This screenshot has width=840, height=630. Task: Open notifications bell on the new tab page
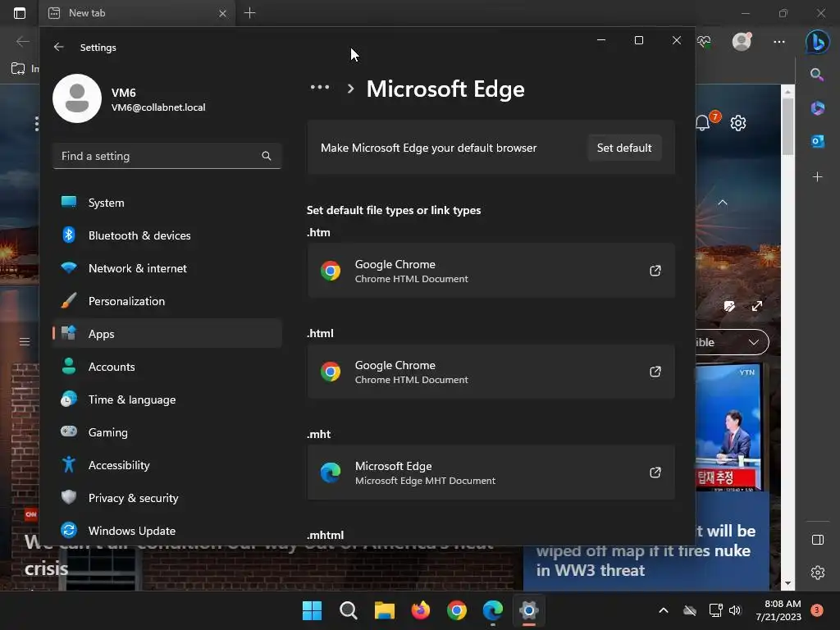703,123
